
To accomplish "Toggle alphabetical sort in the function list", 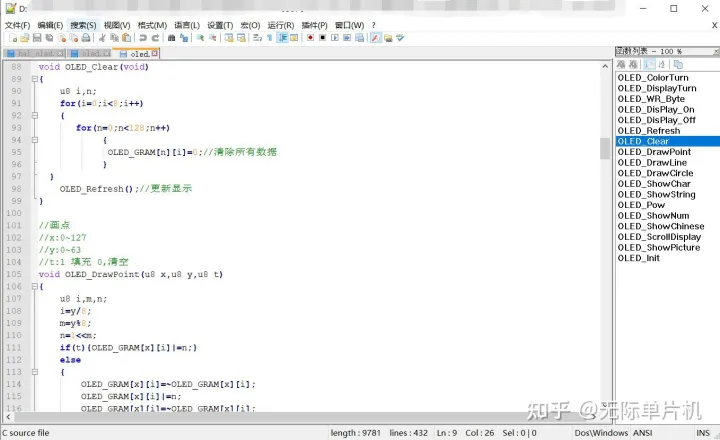I will (662, 64).
